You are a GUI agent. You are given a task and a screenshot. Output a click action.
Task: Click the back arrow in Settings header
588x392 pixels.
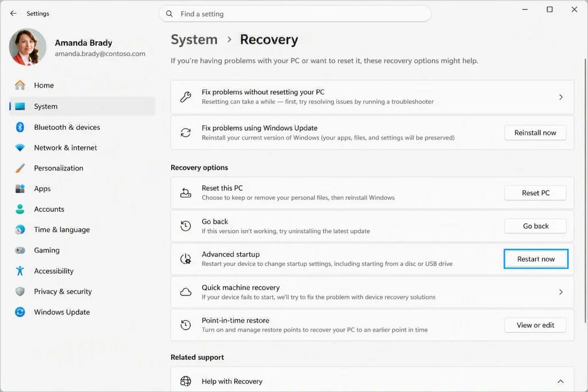click(x=14, y=14)
